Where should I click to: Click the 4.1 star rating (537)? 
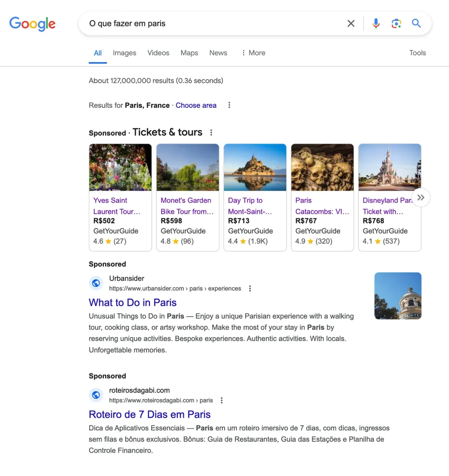click(381, 241)
